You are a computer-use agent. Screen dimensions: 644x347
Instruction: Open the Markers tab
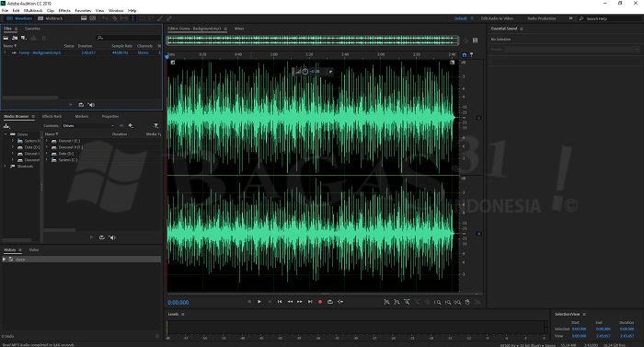coord(81,116)
